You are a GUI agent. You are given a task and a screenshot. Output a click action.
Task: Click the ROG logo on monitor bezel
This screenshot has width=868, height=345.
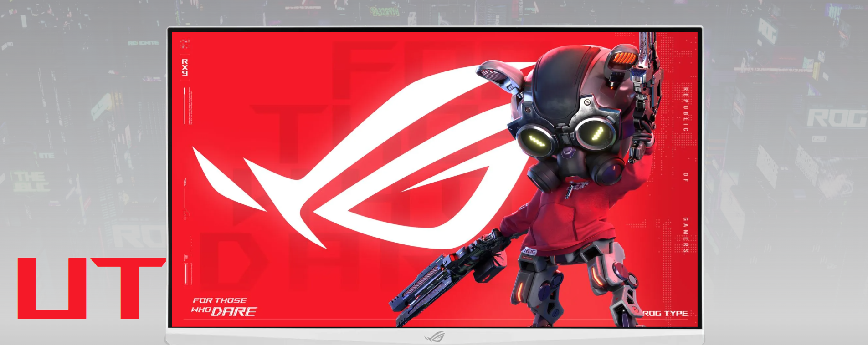pyautogui.click(x=434, y=337)
